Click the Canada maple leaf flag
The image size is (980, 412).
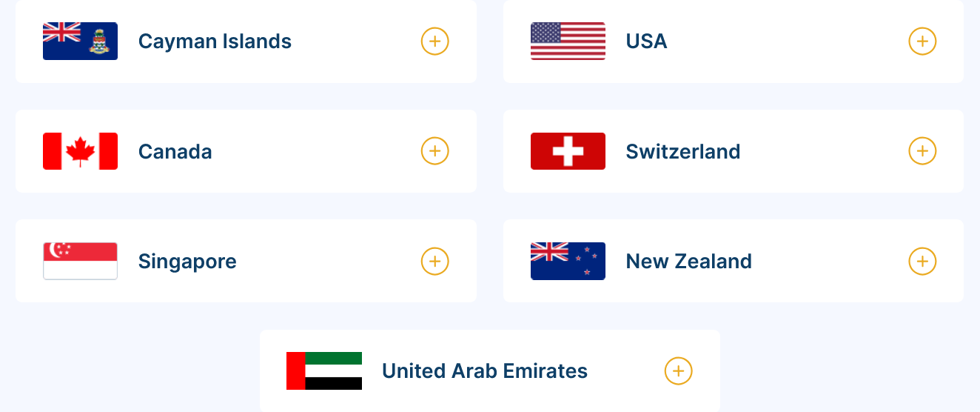[x=80, y=151]
